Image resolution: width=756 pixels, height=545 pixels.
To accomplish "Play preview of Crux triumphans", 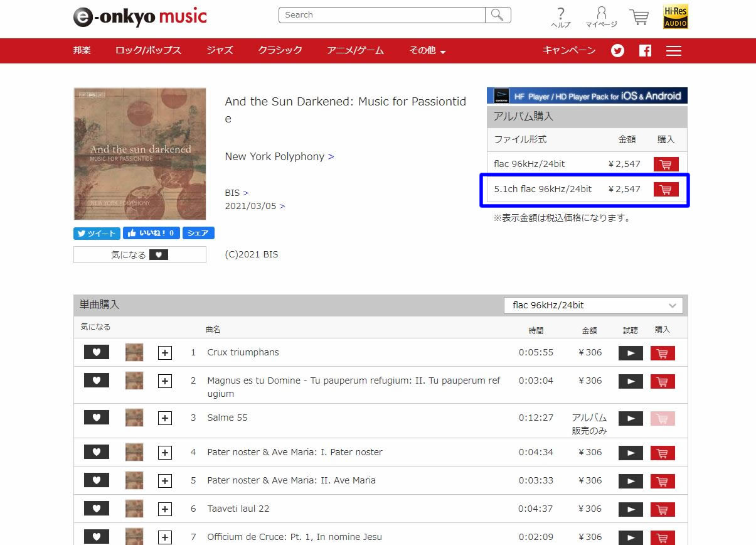I will pyautogui.click(x=631, y=353).
